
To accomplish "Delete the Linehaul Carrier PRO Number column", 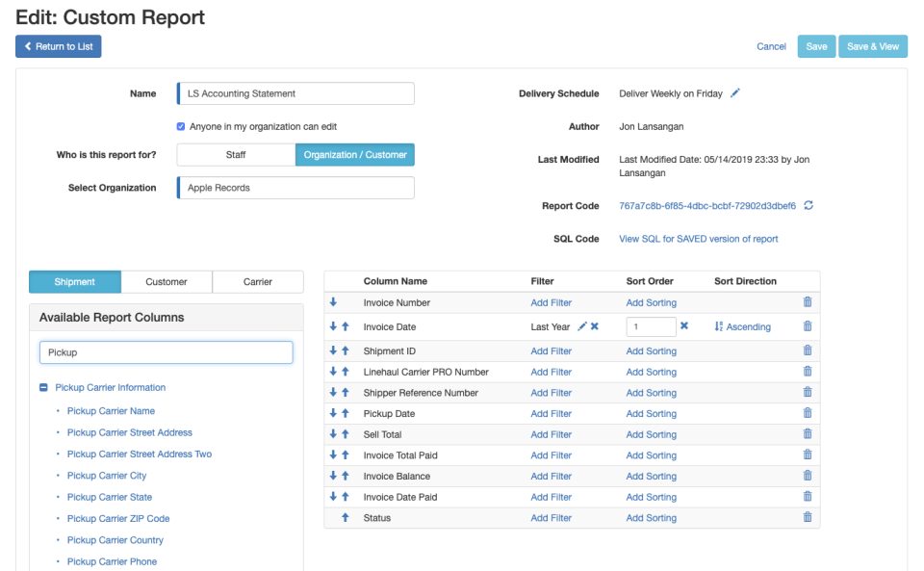I will click(x=808, y=372).
